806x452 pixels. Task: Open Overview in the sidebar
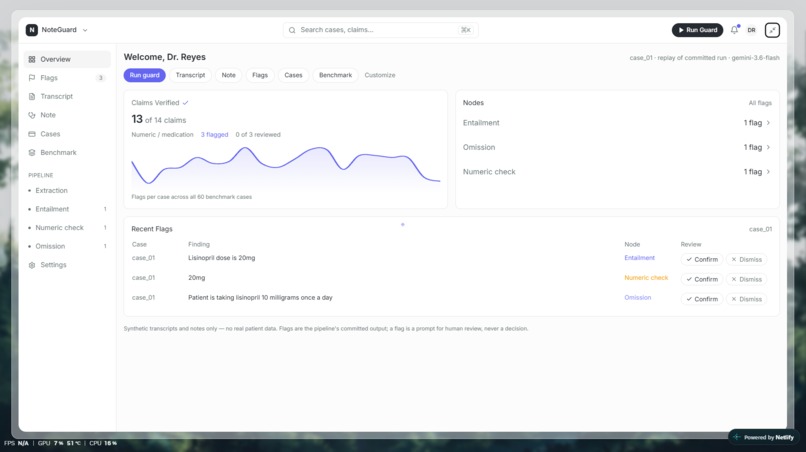[x=67, y=59]
